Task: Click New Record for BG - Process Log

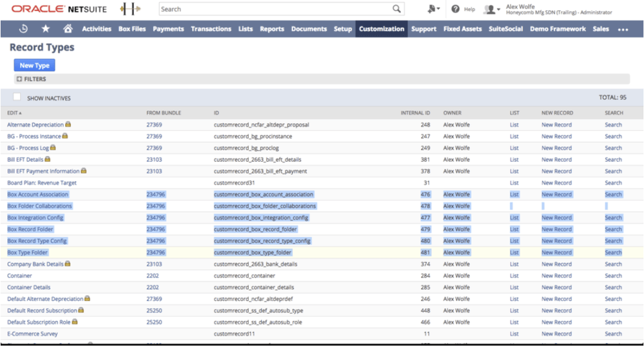Action: 556,148
